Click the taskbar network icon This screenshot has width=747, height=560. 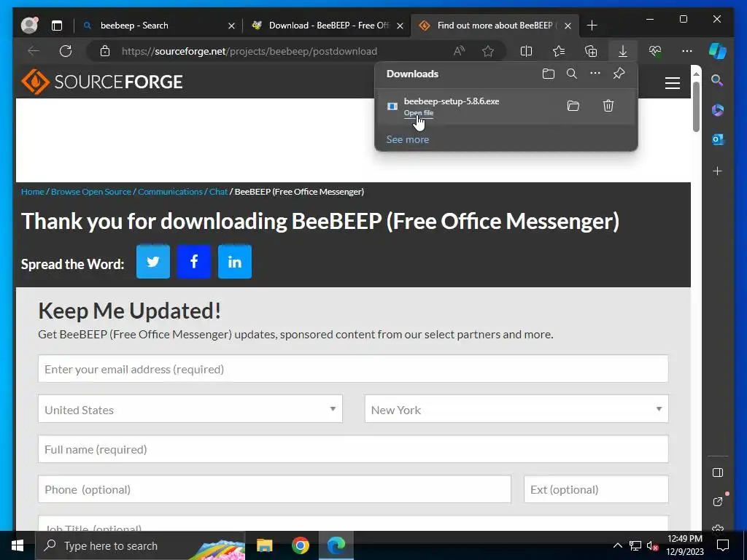tap(635, 545)
